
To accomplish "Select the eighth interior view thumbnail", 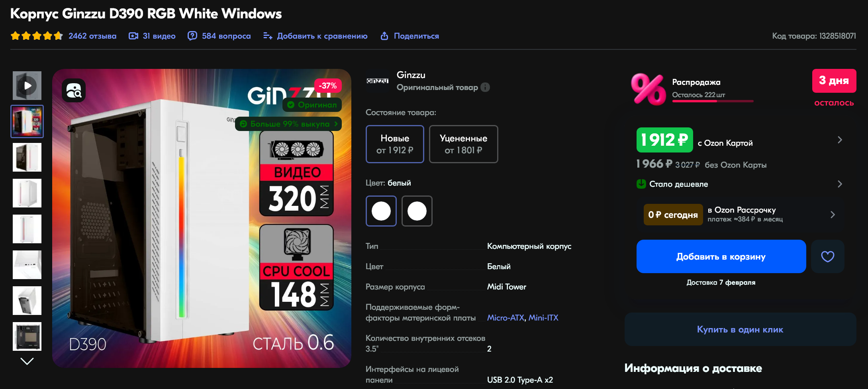I will tap(27, 336).
